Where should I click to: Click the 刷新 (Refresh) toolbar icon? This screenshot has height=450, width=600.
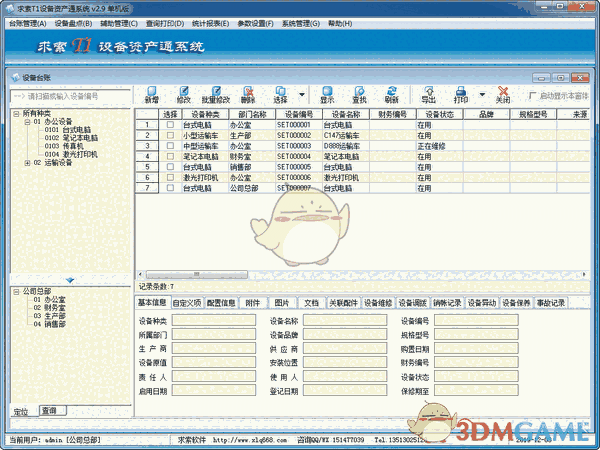click(x=391, y=95)
